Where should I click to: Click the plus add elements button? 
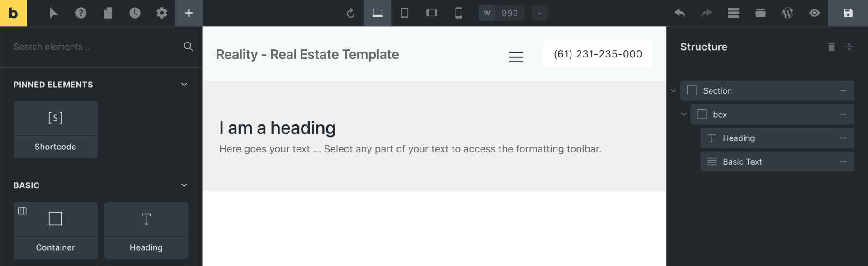tap(189, 13)
